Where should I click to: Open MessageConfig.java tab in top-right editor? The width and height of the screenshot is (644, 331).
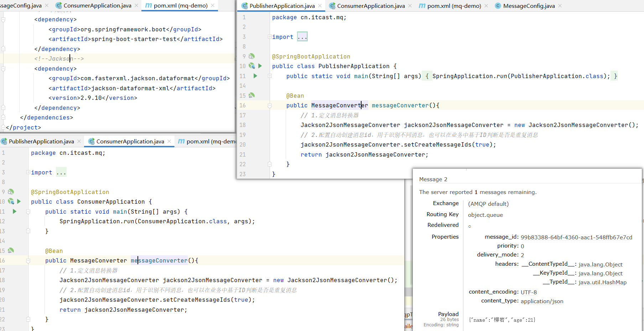[529, 6]
